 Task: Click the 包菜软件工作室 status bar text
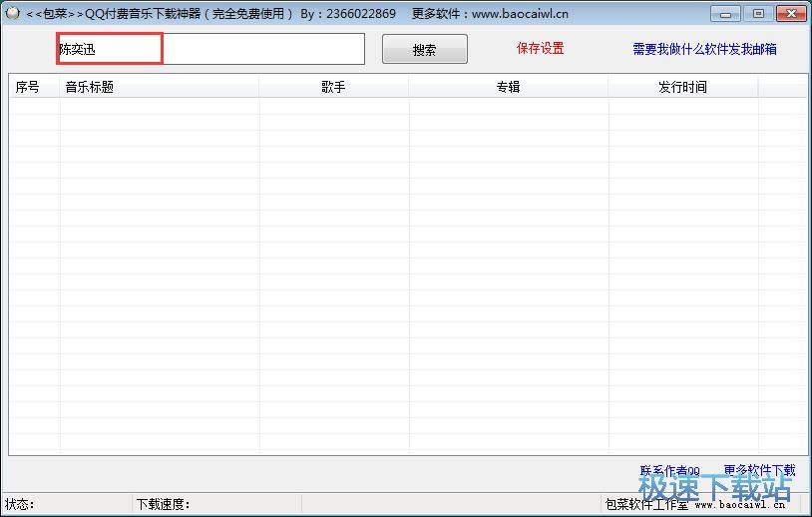tap(646, 504)
